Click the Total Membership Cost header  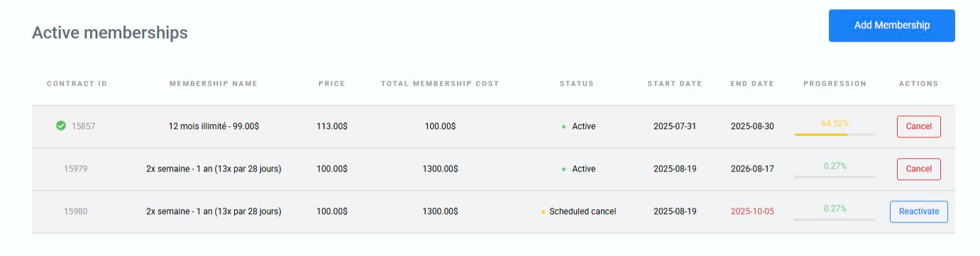tap(440, 84)
